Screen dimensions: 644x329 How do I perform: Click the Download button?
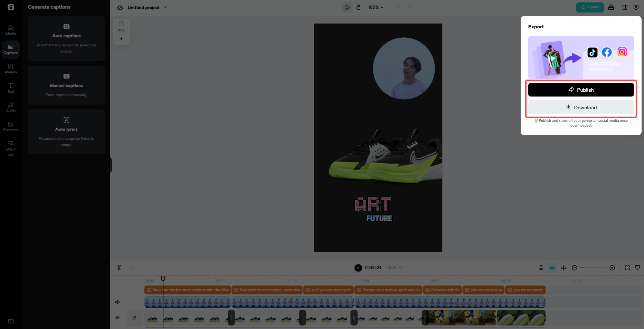coord(581,108)
